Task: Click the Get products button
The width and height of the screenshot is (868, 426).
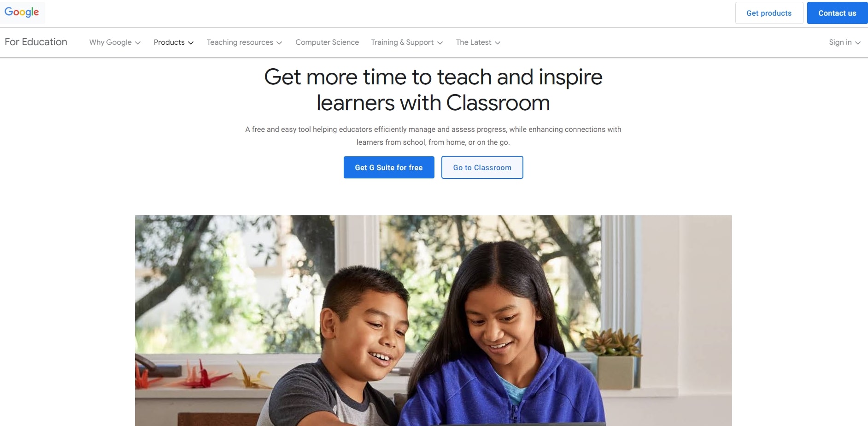Action: 769,13
